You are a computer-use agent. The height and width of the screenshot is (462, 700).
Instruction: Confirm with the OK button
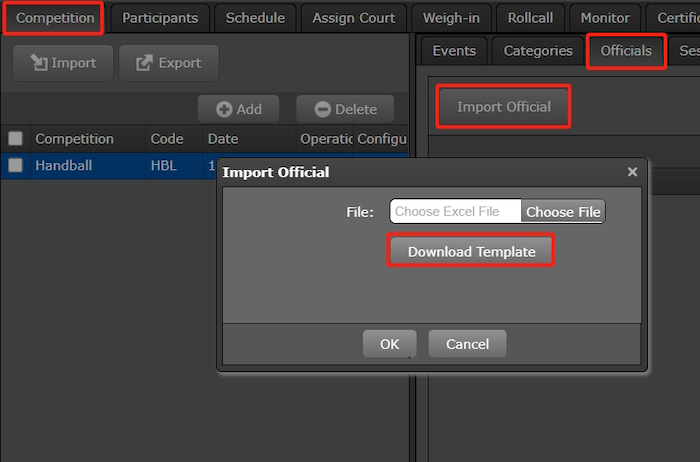pyautogui.click(x=389, y=344)
